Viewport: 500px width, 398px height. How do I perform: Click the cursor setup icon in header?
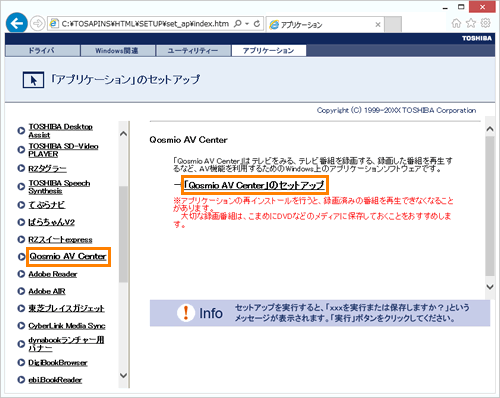[x=33, y=80]
